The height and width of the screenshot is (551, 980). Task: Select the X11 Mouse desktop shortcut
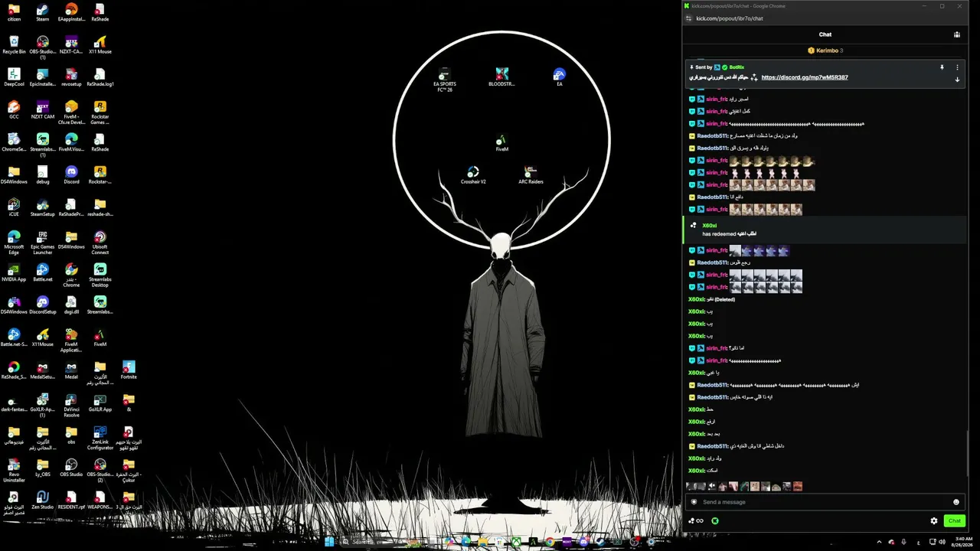click(100, 45)
